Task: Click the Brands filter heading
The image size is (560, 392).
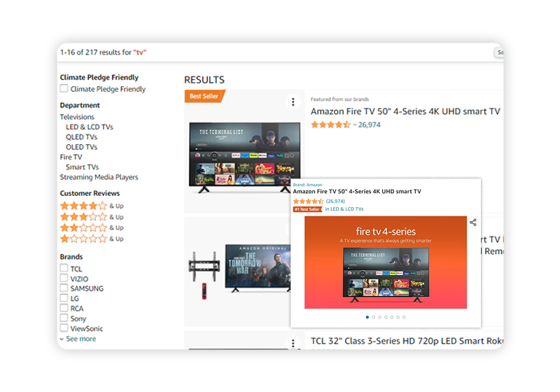Action: [71, 257]
